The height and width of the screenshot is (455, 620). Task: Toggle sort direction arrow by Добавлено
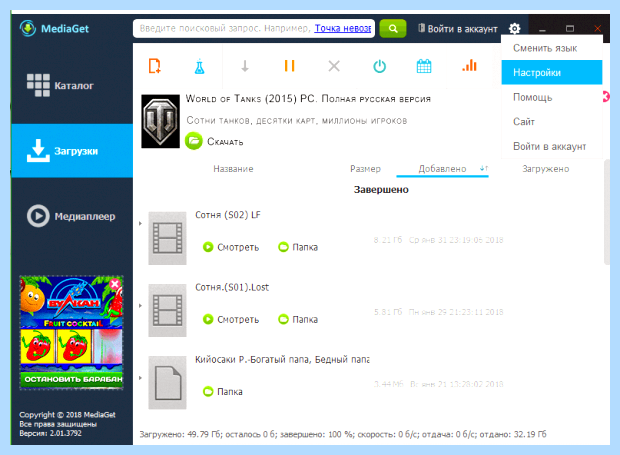(x=484, y=168)
